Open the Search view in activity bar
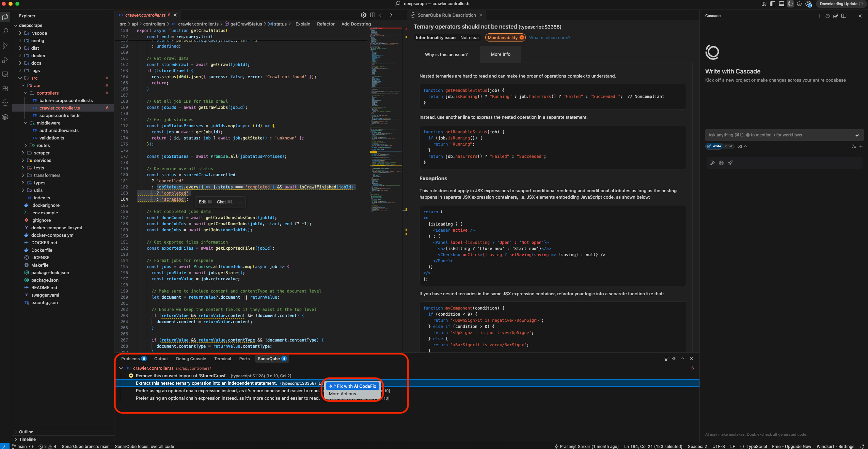Image resolution: width=868 pixels, height=449 pixels. click(x=5, y=31)
